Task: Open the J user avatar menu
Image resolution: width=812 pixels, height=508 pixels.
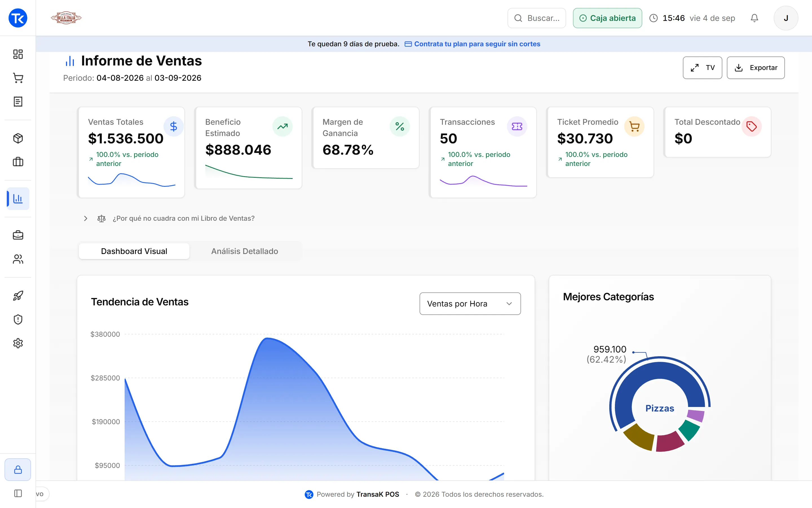Action: pyautogui.click(x=786, y=18)
